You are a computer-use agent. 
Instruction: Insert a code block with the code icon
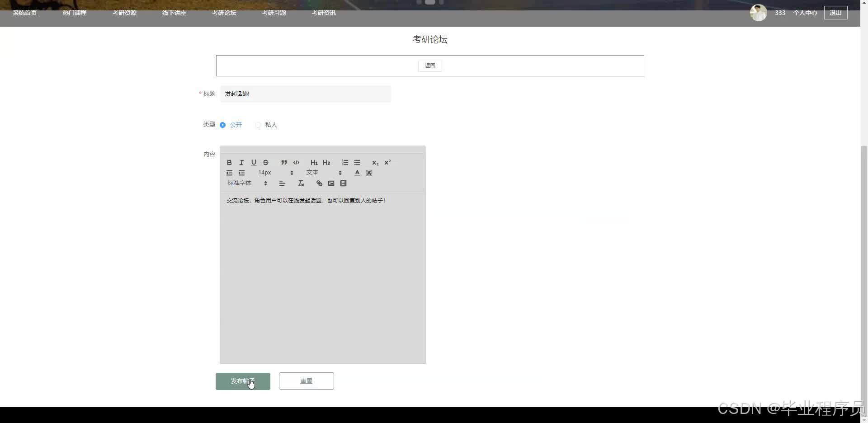pos(296,162)
